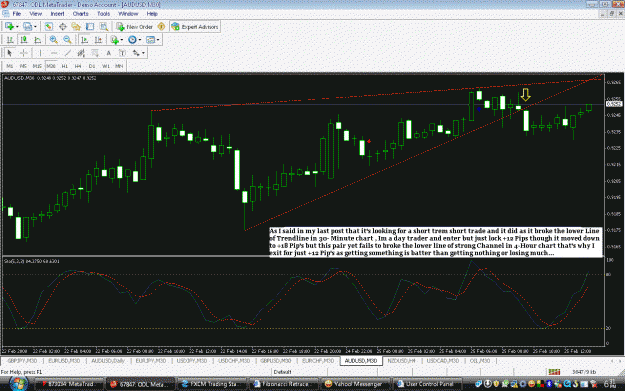Screen dimensions: 625x391
Task: Expand the New Chart dropdown arrow
Action: click(17, 27)
